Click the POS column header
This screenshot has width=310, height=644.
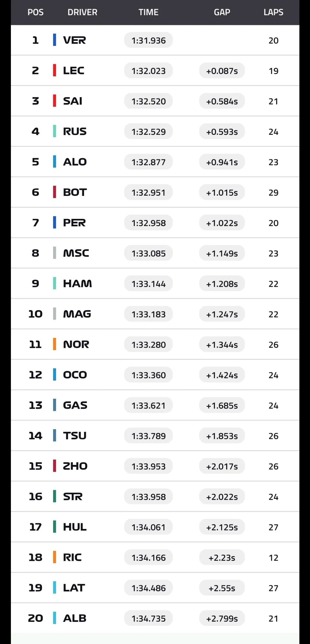36,12
